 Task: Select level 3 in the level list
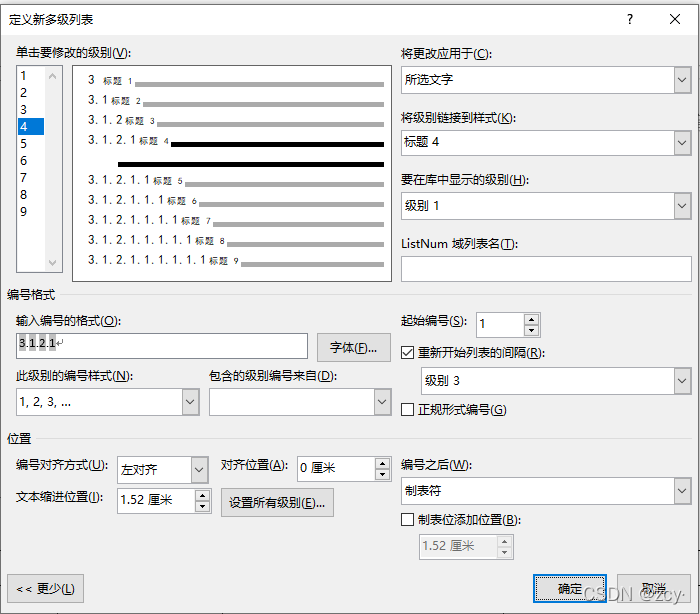(30, 109)
